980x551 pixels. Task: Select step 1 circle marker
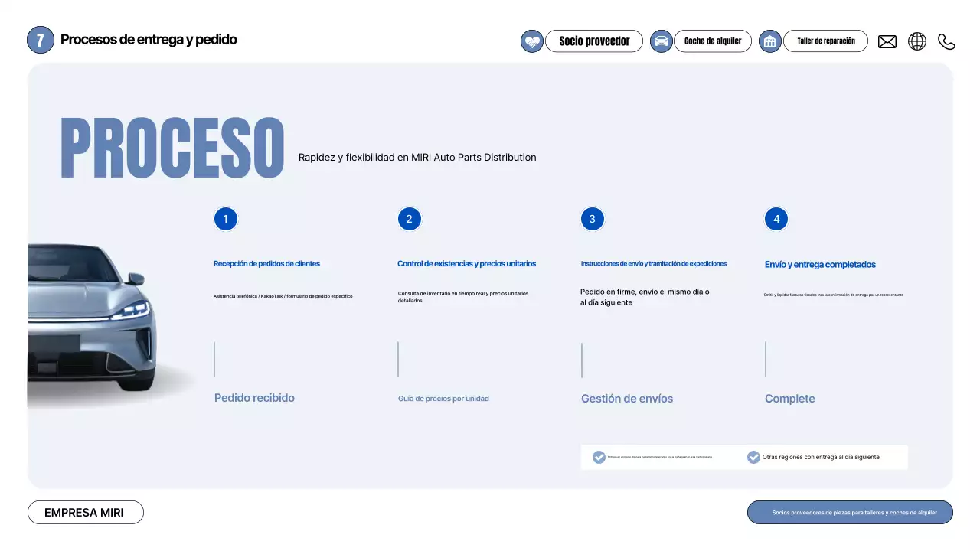click(226, 220)
